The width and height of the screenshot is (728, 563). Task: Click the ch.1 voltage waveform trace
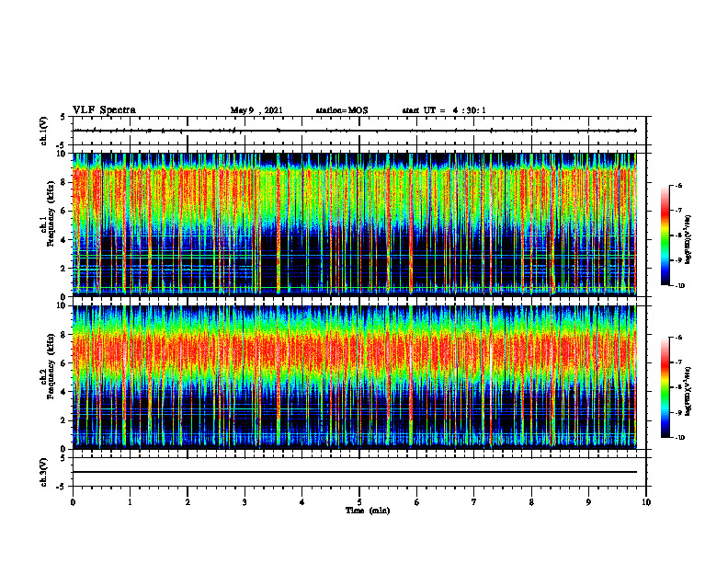click(354, 131)
